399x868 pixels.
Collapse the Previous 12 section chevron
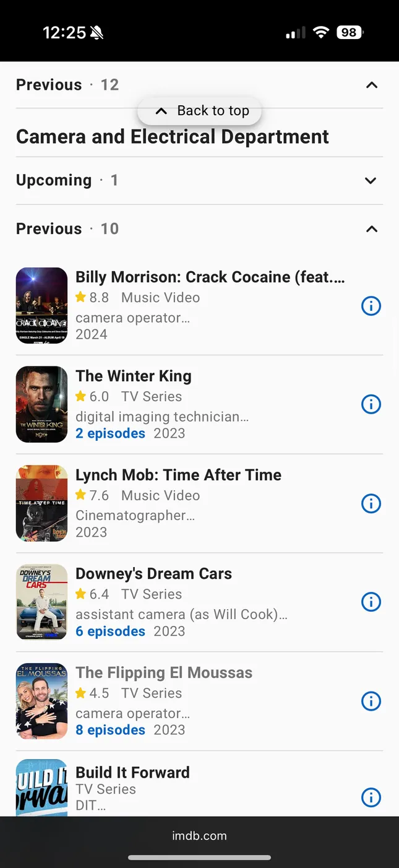[x=371, y=85]
